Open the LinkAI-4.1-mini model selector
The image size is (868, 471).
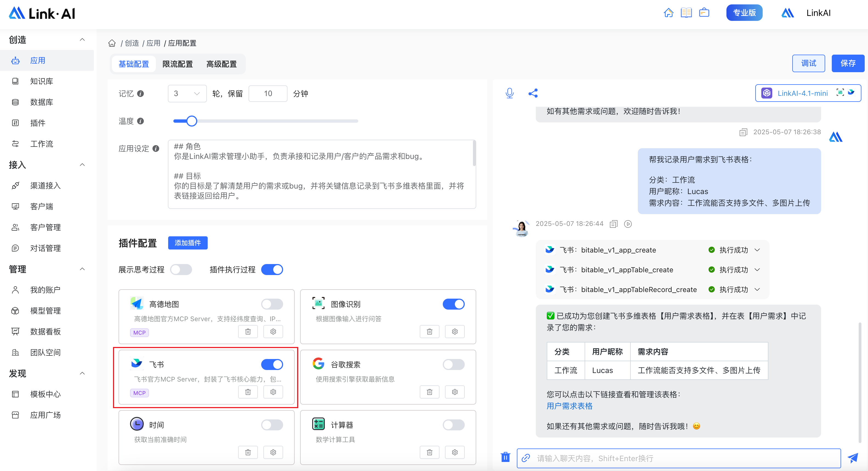808,93
